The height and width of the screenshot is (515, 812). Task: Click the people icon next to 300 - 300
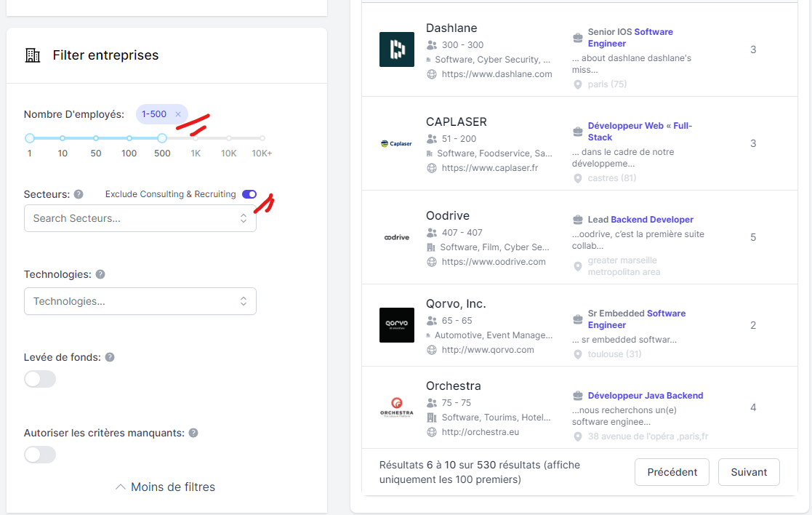pos(431,45)
